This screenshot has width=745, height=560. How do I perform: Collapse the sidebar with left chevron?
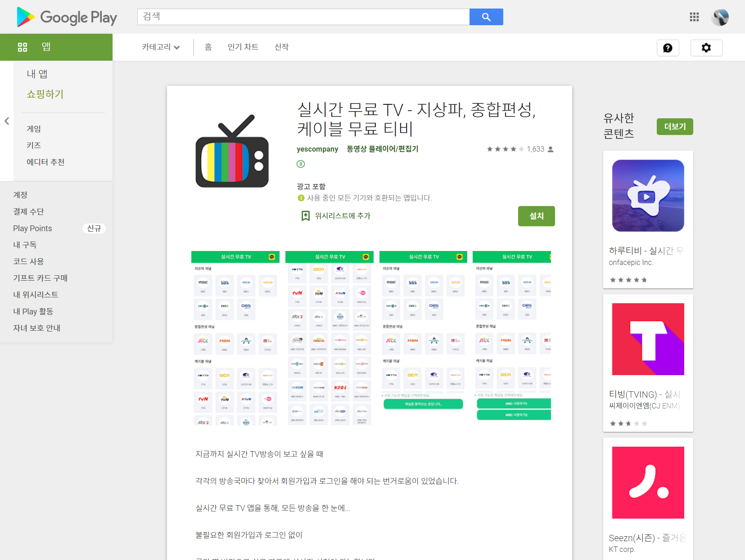pyautogui.click(x=7, y=121)
